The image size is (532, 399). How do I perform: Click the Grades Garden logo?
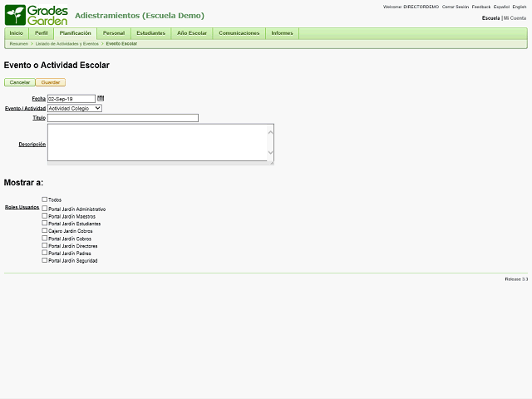click(x=37, y=14)
